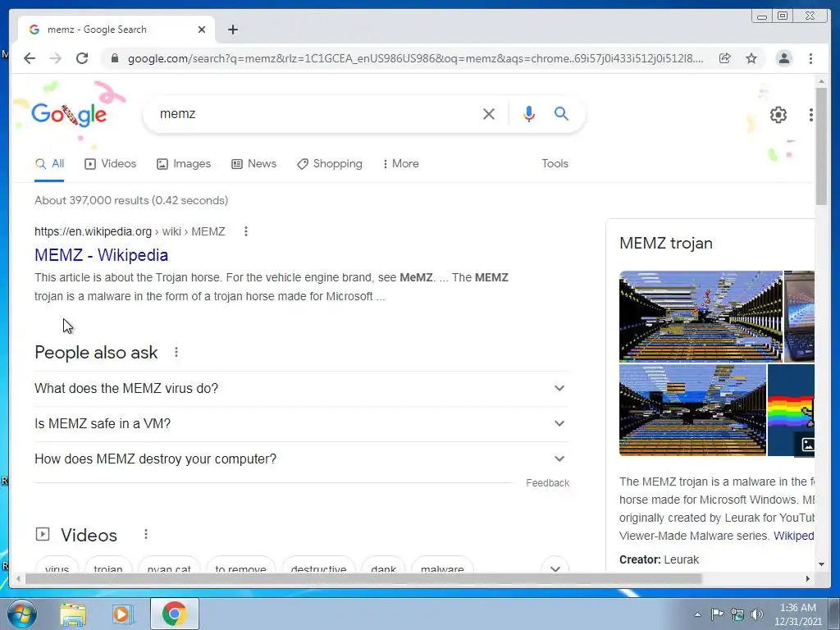
Task: Click the scroll down arrow
Action: click(x=821, y=564)
